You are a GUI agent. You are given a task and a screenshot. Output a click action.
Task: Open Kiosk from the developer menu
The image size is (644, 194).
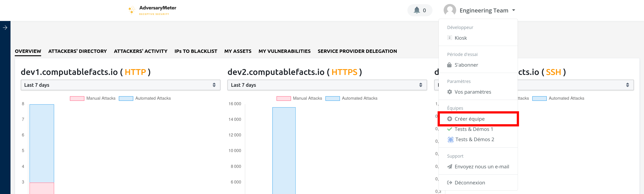[460, 38]
